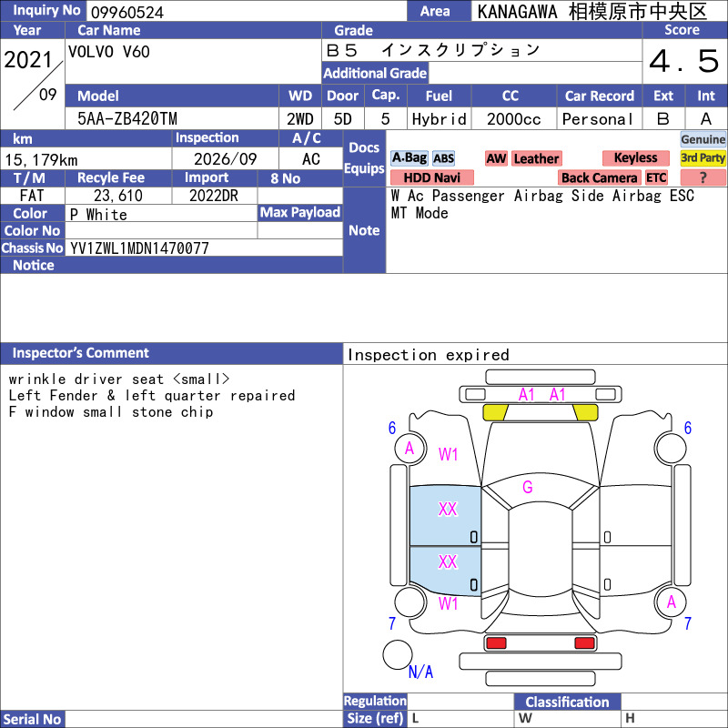Click the F window stone chip comment
This screenshot has width=728, height=728.
111,412
